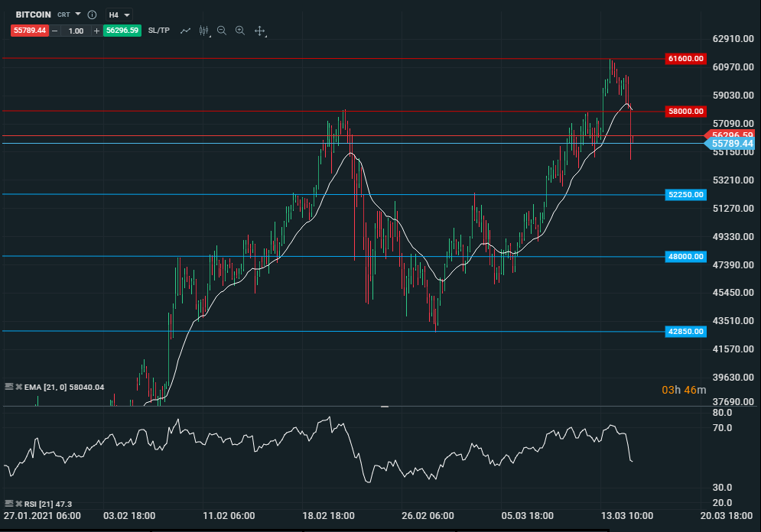Click the green buy price 56296.59 button
The height and width of the screenshot is (532, 761).
122,30
